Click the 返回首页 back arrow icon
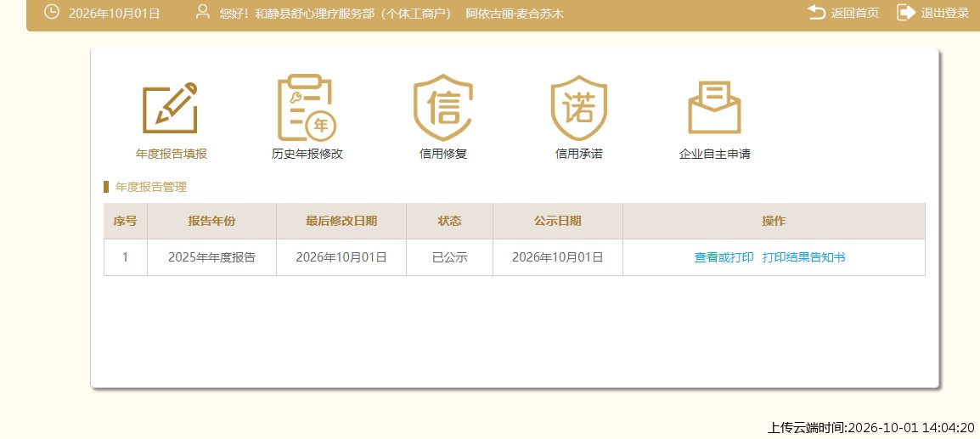Viewport: 980px width, 439px height. pyautogui.click(x=816, y=13)
